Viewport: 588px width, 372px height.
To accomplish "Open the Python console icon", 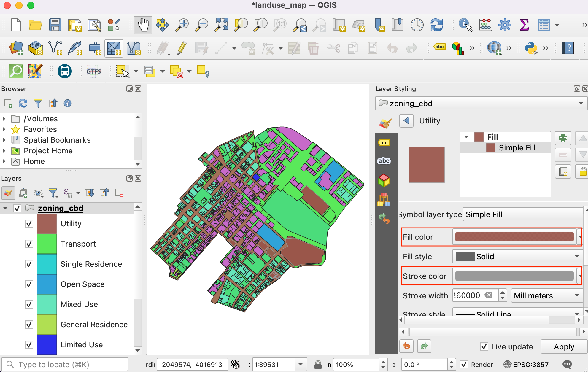I will pyautogui.click(x=531, y=48).
